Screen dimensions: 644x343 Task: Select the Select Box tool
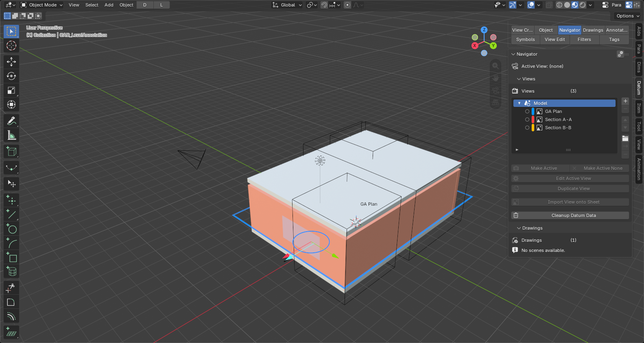[11, 31]
